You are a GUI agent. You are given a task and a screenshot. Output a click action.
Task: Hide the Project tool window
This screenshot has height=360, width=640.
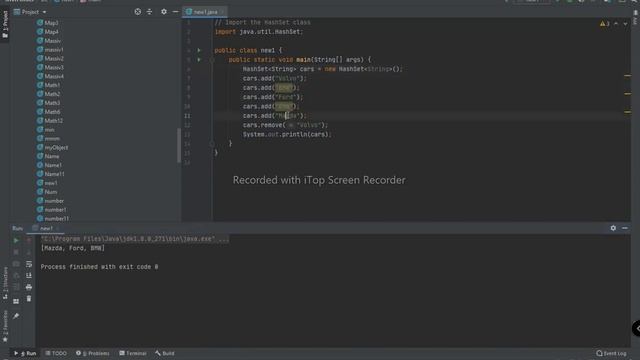tap(176, 12)
